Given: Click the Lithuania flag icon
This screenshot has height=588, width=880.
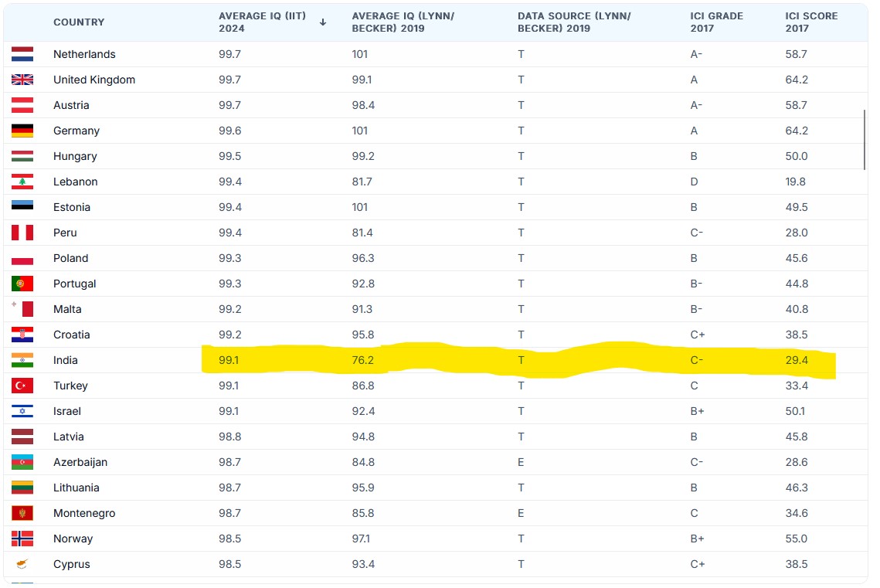Looking at the screenshot, I should tap(22, 488).
